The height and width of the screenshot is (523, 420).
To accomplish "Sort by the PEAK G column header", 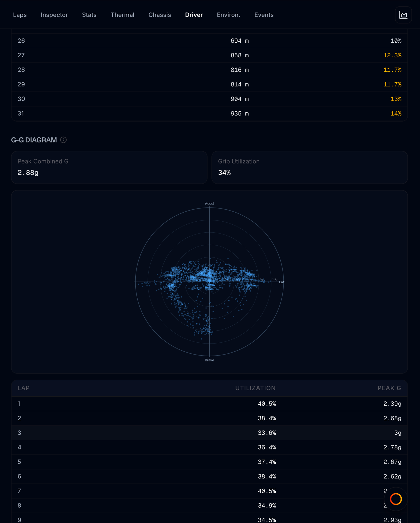I will click(x=389, y=388).
